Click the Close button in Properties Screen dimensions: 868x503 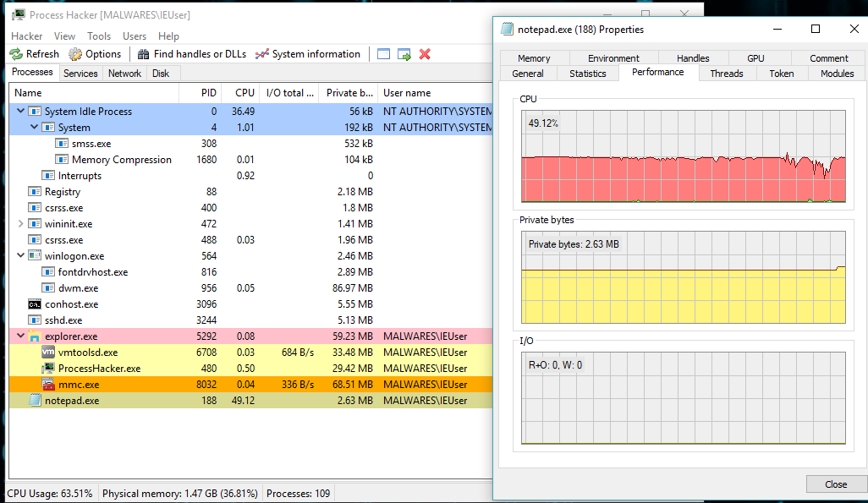point(836,484)
